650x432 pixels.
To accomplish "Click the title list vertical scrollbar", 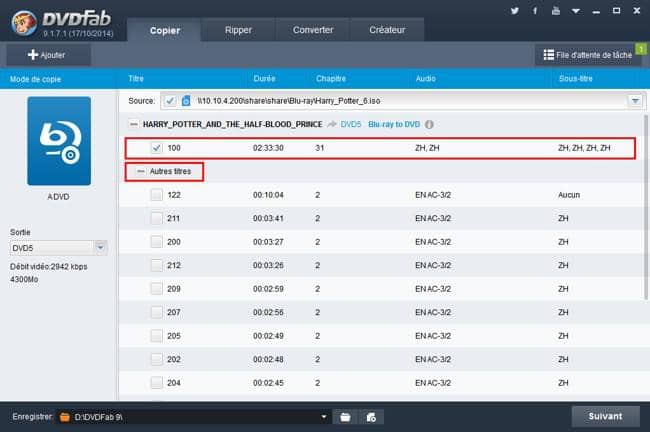I will click(x=645, y=207).
